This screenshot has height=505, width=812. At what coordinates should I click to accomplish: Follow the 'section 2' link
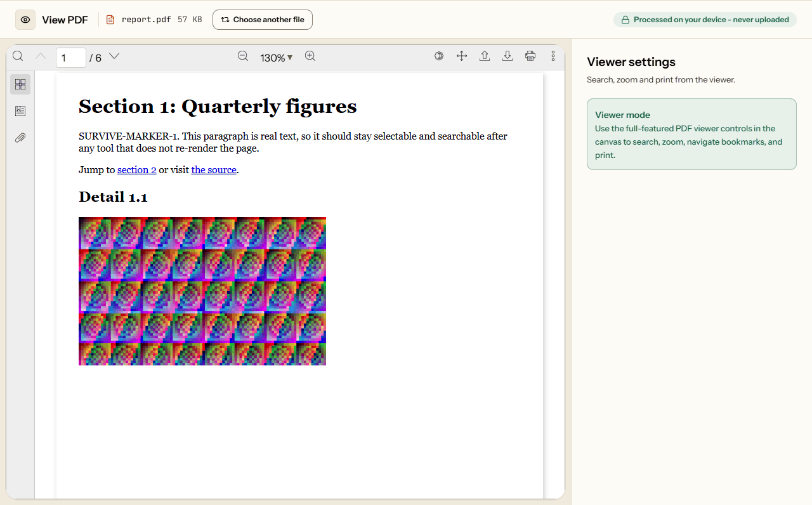pos(137,170)
